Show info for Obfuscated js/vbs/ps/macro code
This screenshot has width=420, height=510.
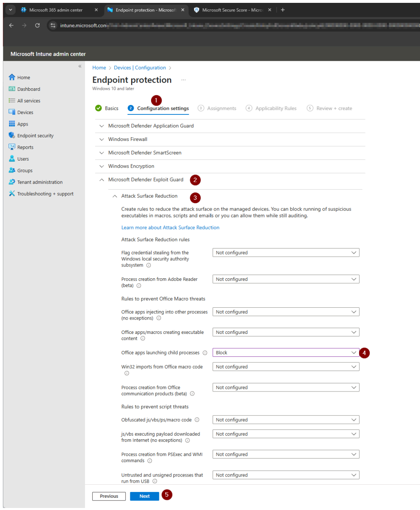(197, 420)
